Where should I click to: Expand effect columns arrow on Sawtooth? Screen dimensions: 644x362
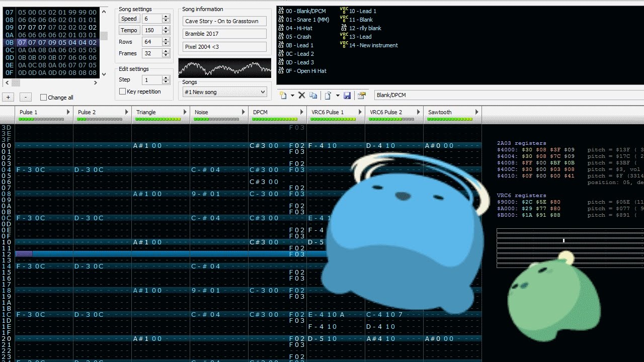[477, 112]
